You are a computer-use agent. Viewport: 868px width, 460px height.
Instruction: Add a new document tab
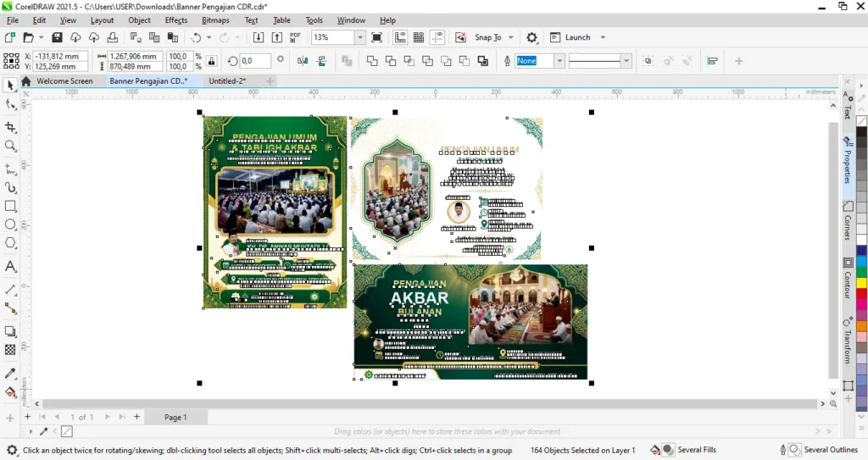pyautogui.click(x=270, y=80)
